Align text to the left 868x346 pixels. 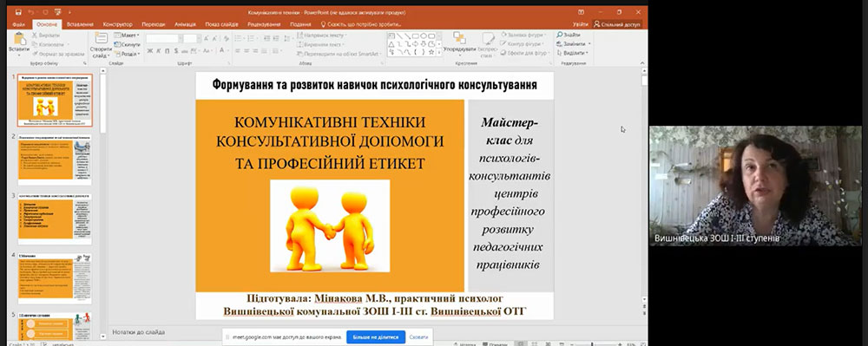tap(237, 51)
